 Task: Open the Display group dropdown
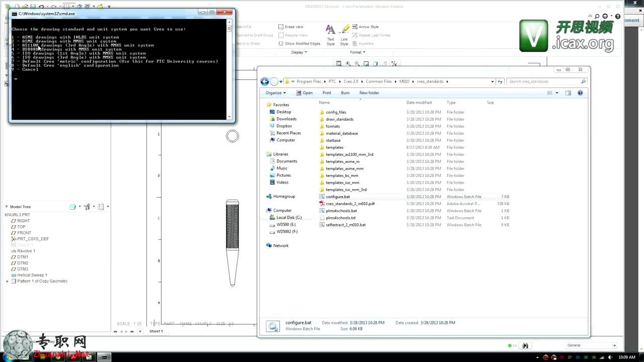299,52
